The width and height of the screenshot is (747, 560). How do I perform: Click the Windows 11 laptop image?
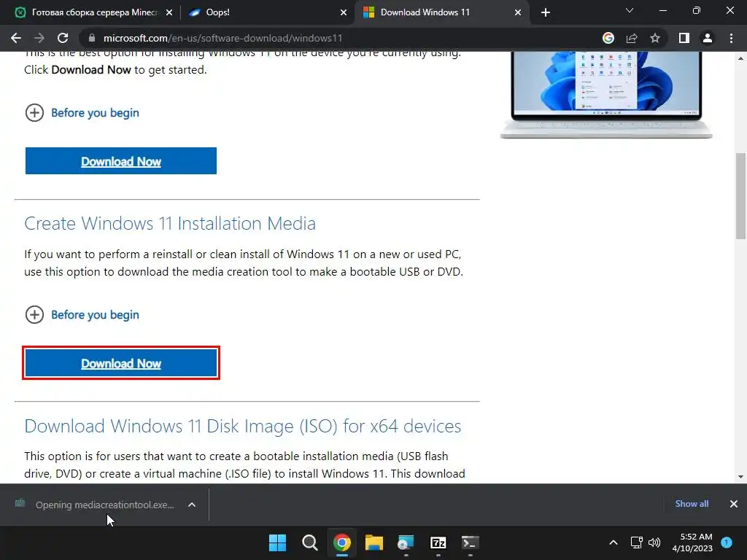pyautogui.click(x=606, y=96)
